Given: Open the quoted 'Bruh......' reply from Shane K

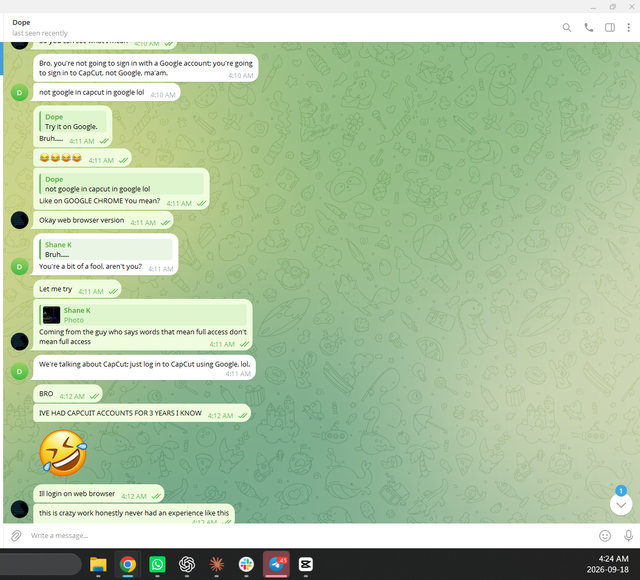Looking at the screenshot, I should pyautogui.click(x=105, y=249).
